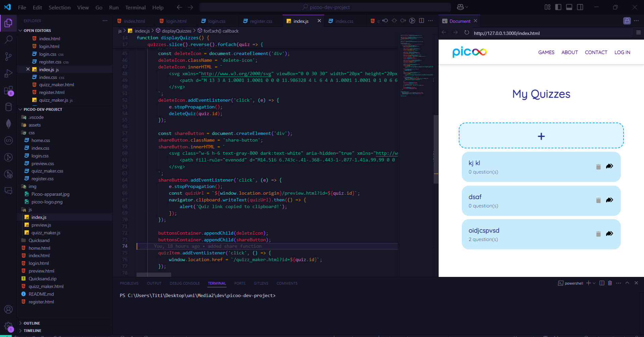Click the LOG IN link in preview
The width and height of the screenshot is (644, 337).
coord(622,52)
